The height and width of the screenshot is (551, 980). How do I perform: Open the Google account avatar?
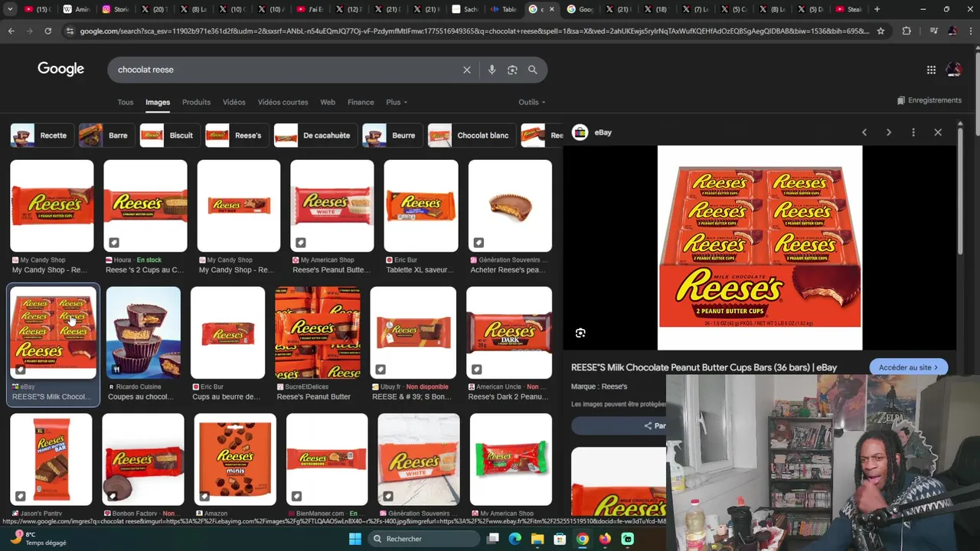point(954,70)
